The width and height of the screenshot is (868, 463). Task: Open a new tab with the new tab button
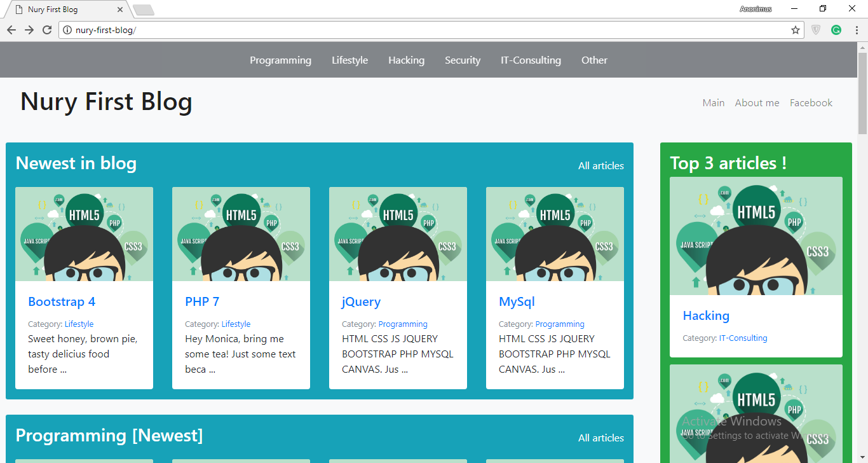point(144,10)
